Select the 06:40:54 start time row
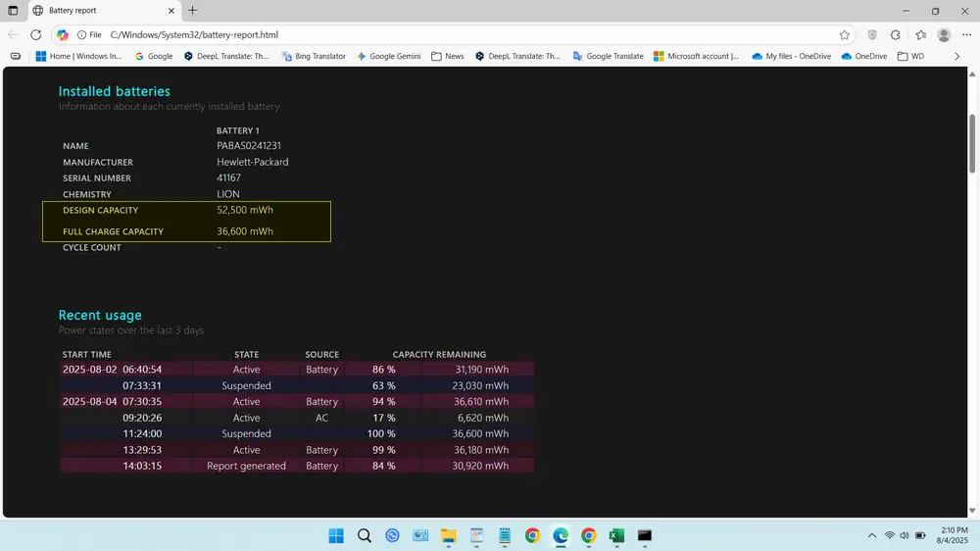This screenshot has width=980, height=551. pyautogui.click(x=297, y=370)
